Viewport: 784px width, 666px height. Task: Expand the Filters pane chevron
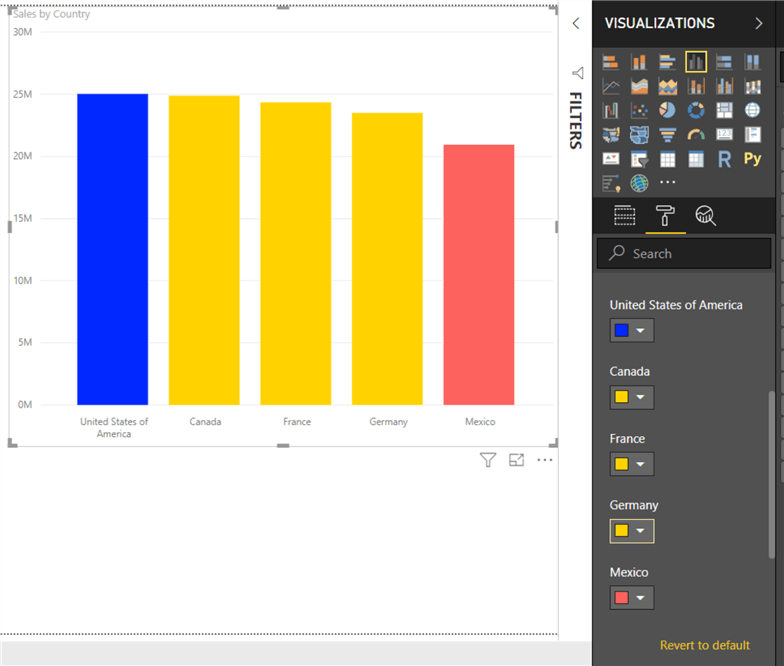[576, 24]
